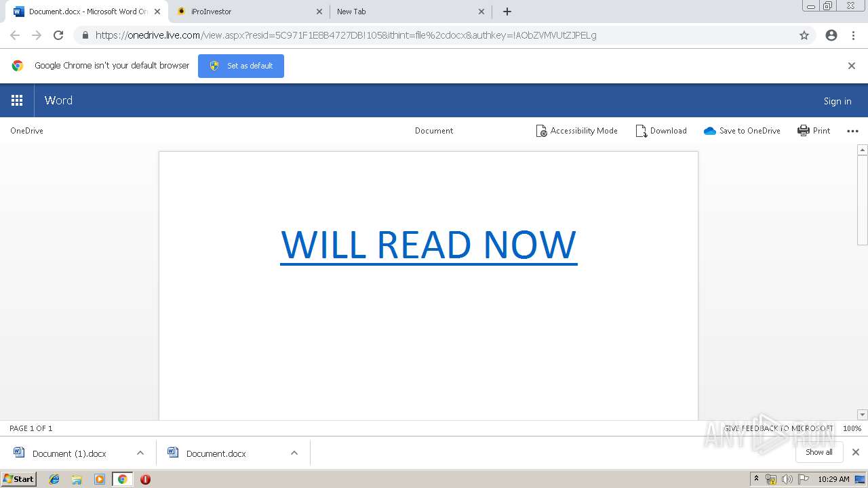Image resolution: width=868 pixels, height=488 pixels.
Task: Open a new browser tab
Action: point(507,12)
